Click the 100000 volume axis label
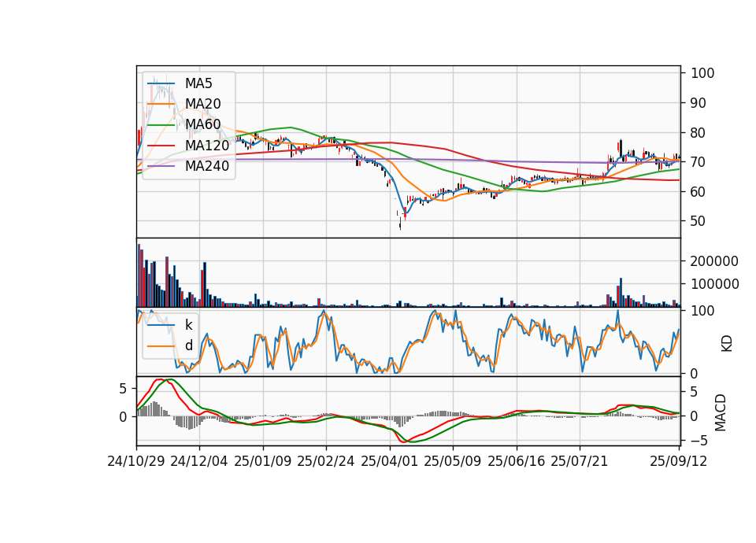Screen dimensions: 756x543 (x=714, y=284)
